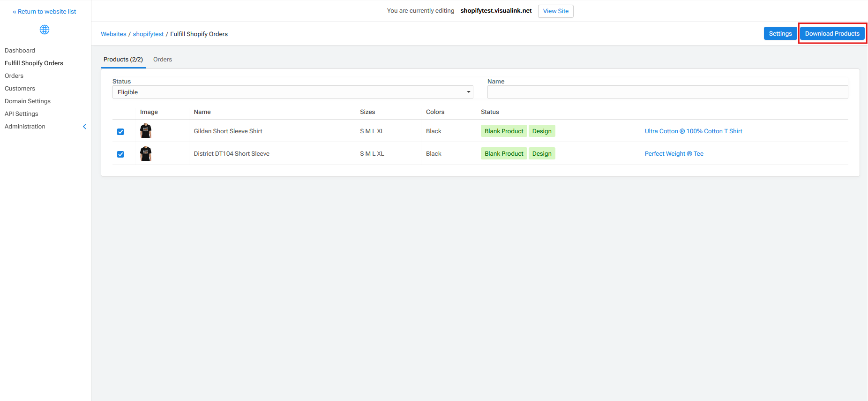
Task: Click District DT104 Short Sleeve thumbnail image
Action: 146,153
